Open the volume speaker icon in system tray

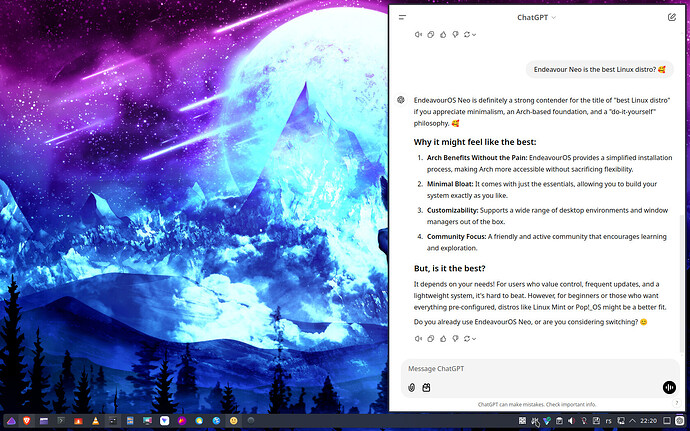tap(571, 421)
